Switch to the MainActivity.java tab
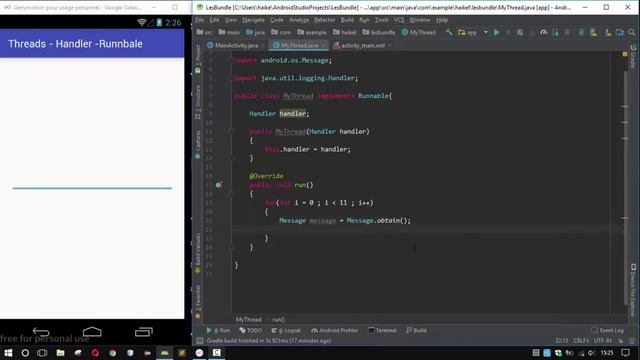Screen dimensions: 640x360 [x=236, y=45]
